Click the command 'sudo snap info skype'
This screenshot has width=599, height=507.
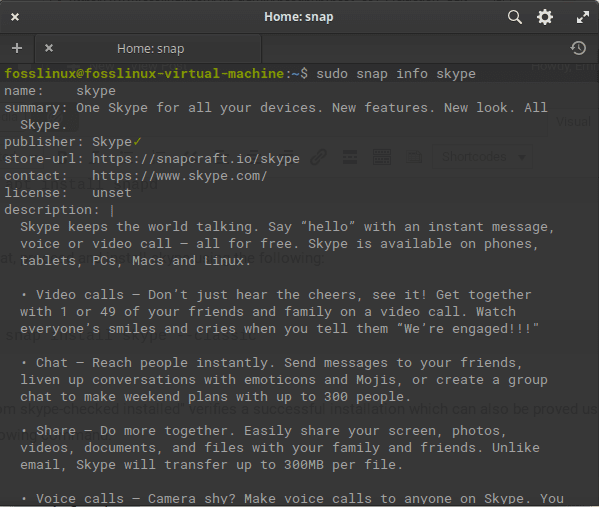(x=396, y=73)
